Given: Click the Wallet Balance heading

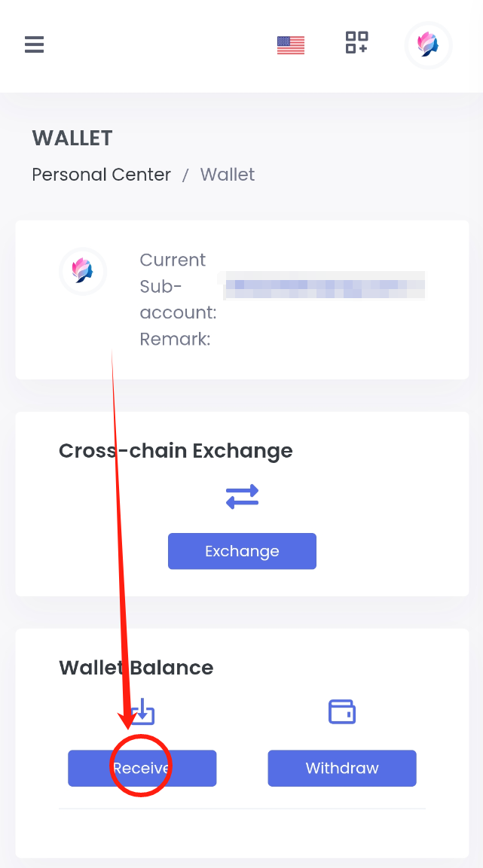Looking at the screenshot, I should click(x=136, y=668).
